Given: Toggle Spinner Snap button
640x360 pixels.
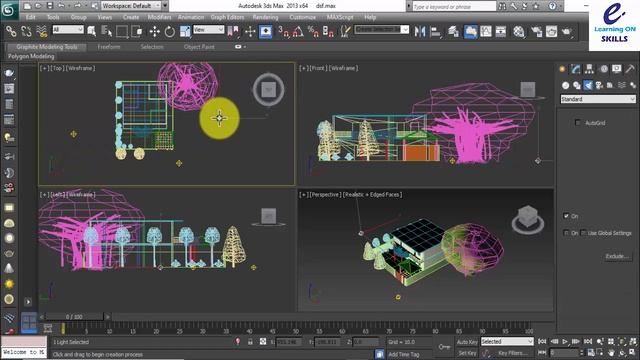Looking at the screenshot, I should click(328, 31).
